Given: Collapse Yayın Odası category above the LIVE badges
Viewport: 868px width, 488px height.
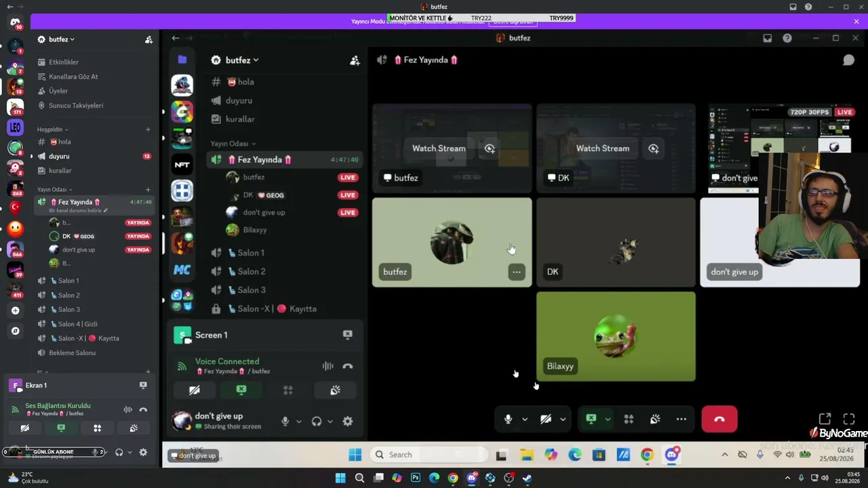Looking at the screenshot, I should 233,144.
